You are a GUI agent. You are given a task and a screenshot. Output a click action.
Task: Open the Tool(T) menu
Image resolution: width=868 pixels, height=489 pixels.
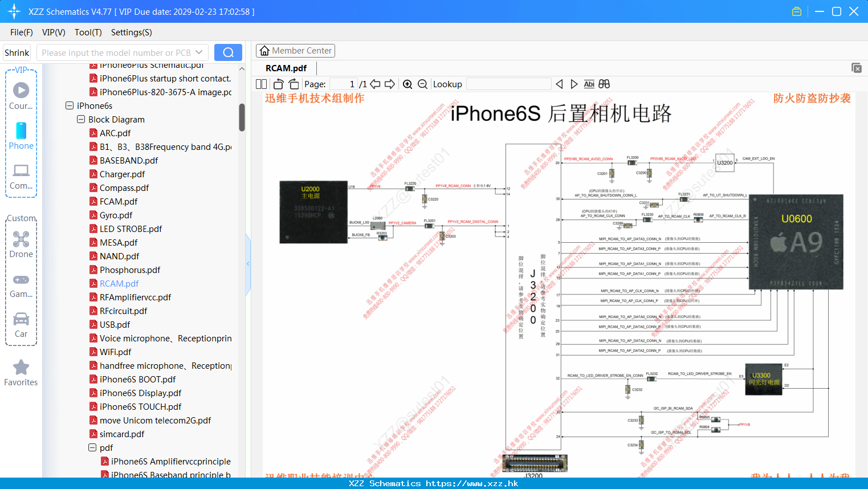pos(88,32)
